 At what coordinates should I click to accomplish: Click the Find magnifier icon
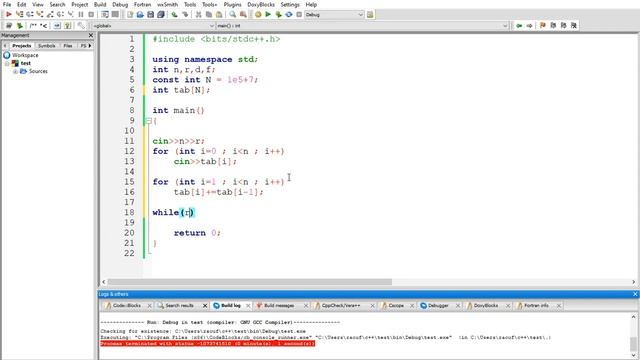232,14
